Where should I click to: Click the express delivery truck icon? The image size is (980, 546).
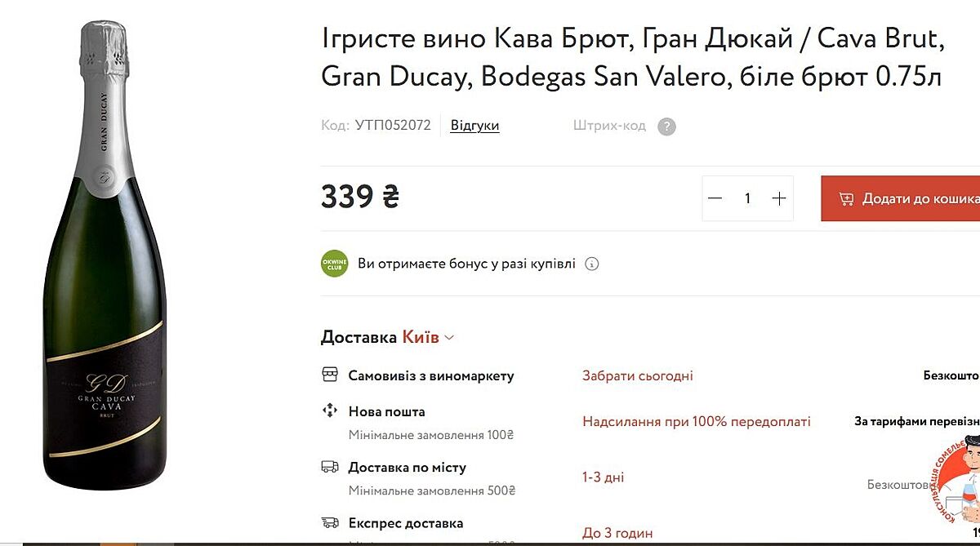[330, 523]
